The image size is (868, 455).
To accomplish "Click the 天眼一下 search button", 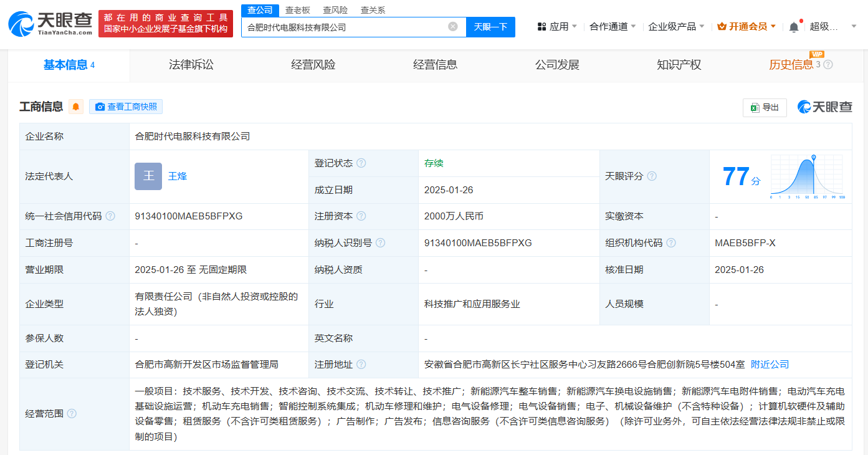I will tap(490, 27).
